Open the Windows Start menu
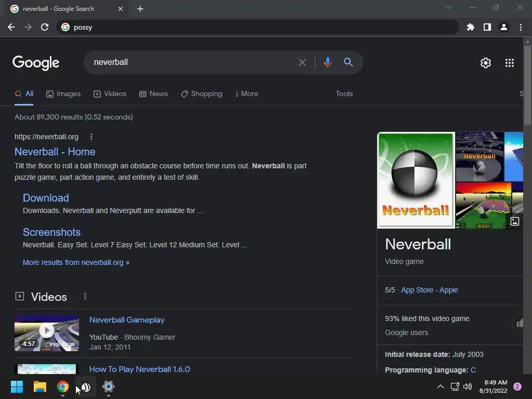 [x=17, y=387]
